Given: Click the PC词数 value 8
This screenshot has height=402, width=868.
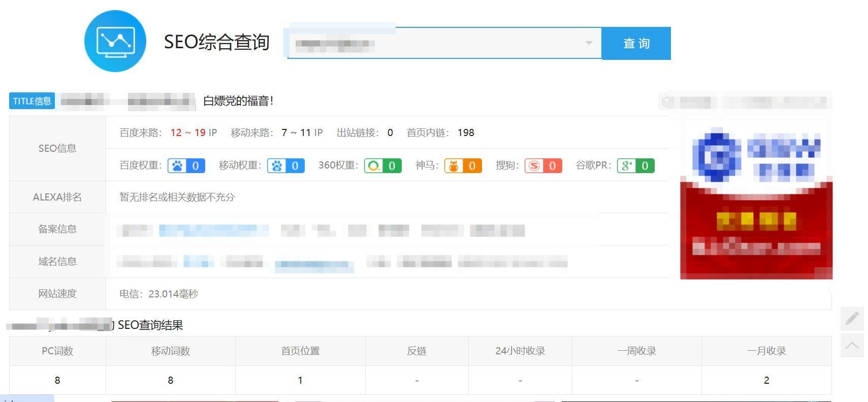Looking at the screenshot, I should click(57, 380).
